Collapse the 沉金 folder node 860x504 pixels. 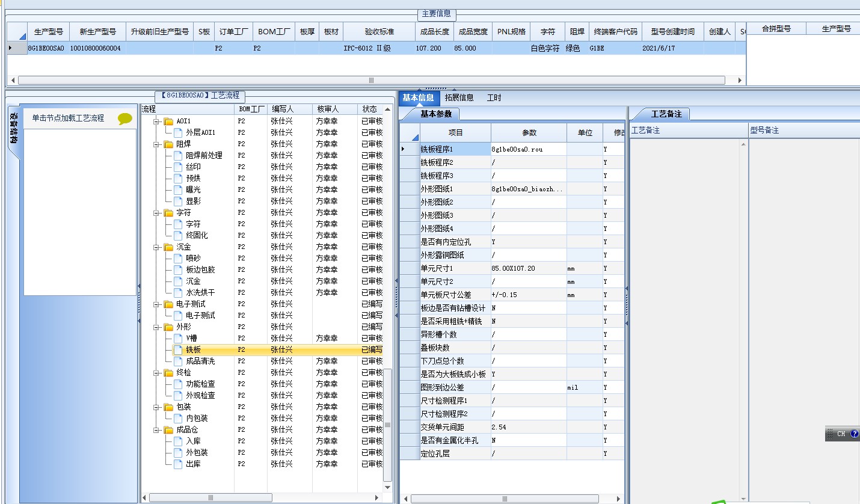click(156, 247)
